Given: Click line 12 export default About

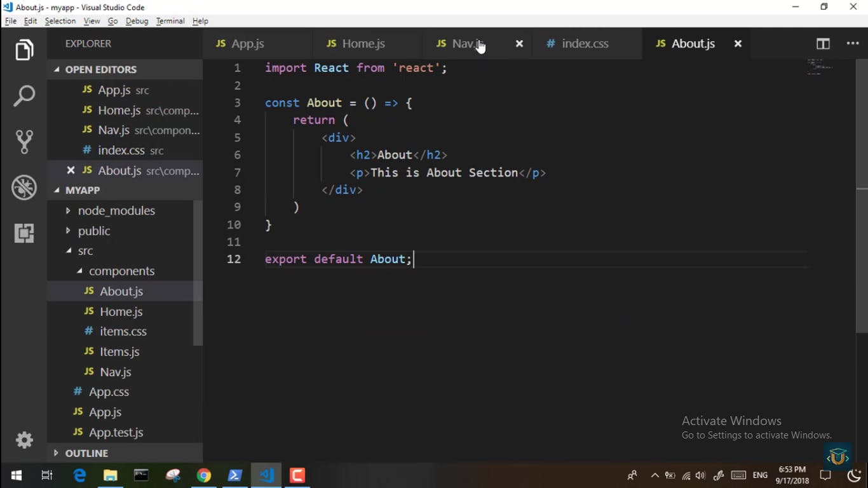Looking at the screenshot, I should (x=338, y=259).
